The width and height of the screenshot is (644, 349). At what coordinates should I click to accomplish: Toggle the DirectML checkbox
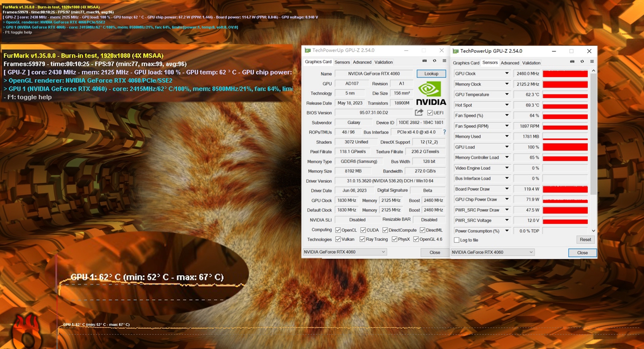coord(422,230)
